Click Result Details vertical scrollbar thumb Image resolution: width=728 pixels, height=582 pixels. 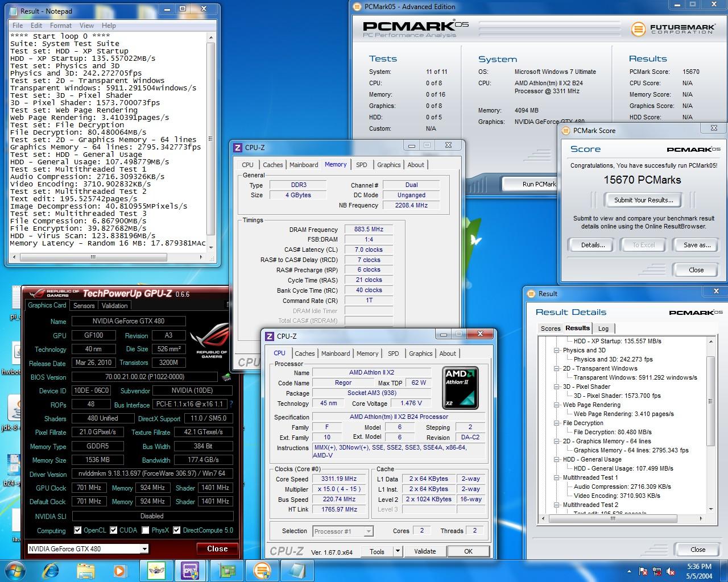[710, 401]
